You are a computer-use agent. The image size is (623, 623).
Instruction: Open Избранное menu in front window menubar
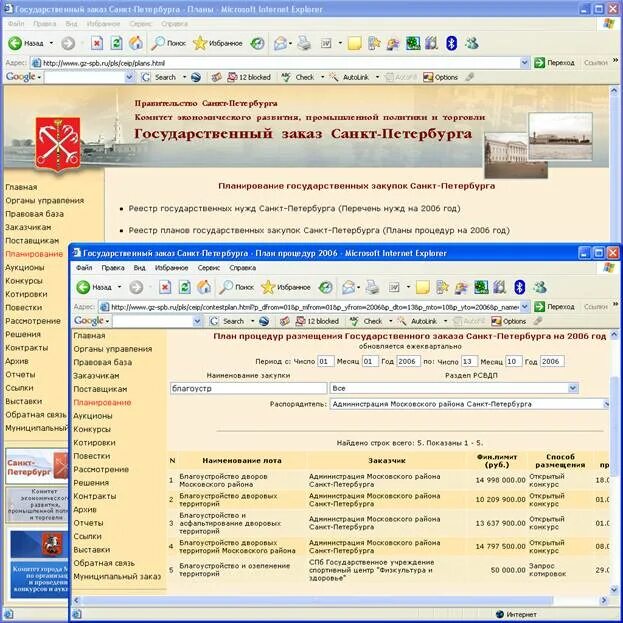171,268
